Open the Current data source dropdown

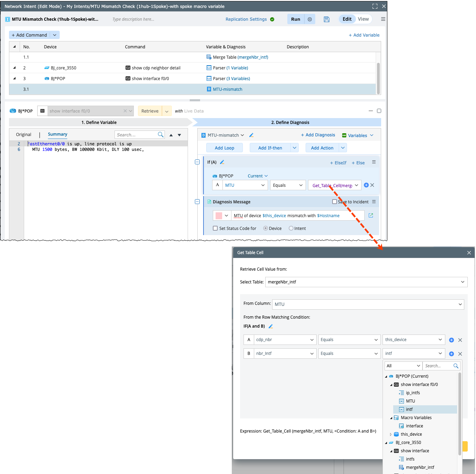[258, 176]
